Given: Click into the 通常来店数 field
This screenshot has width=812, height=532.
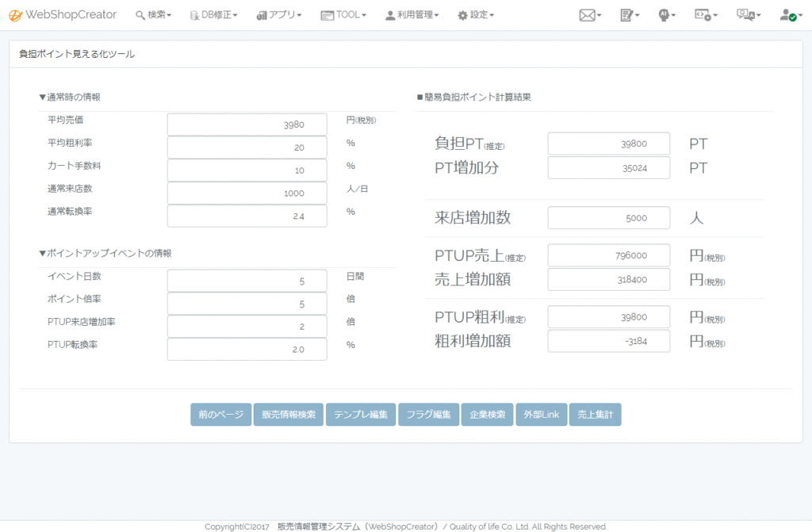Looking at the screenshot, I should [x=247, y=193].
